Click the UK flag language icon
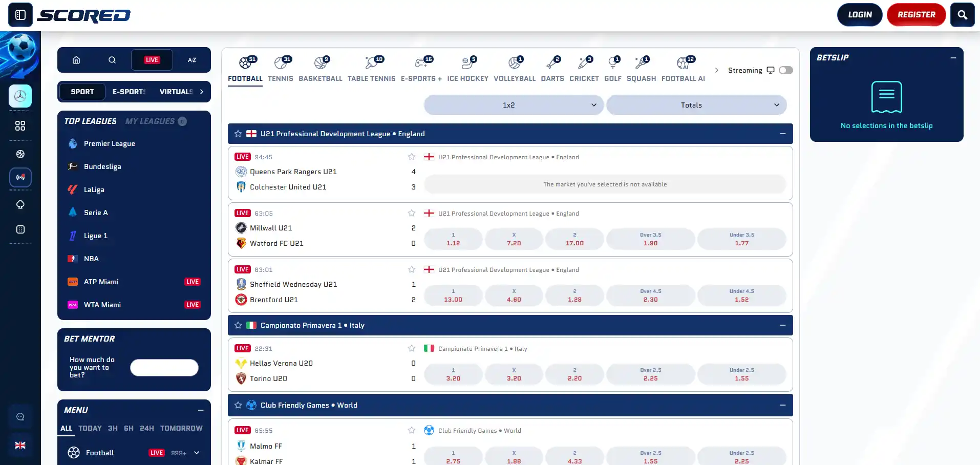 [20, 446]
